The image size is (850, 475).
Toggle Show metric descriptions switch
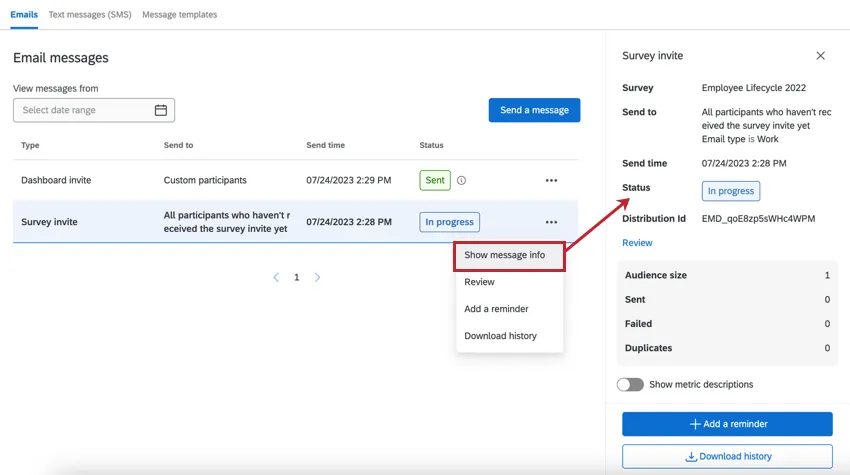pyautogui.click(x=630, y=384)
